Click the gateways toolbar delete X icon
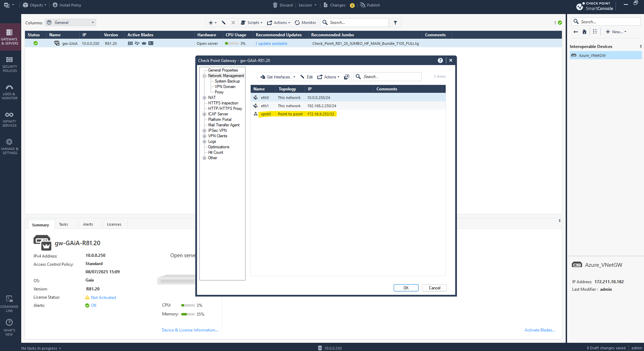This screenshot has height=351, width=644. click(x=233, y=23)
